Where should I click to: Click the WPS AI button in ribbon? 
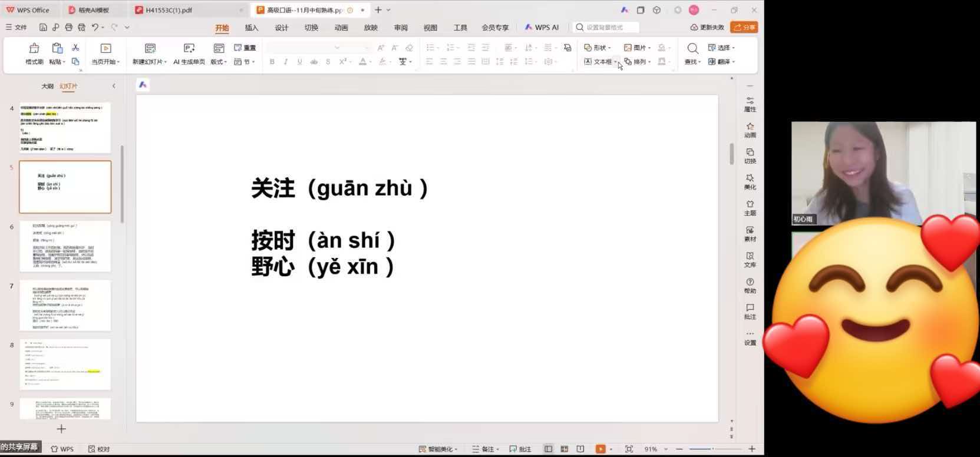[542, 27]
